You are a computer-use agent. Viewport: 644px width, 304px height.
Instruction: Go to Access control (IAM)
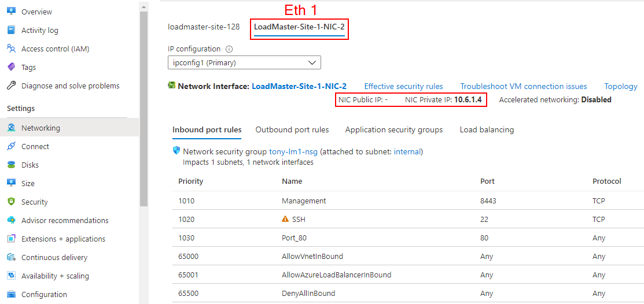pyautogui.click(x=56, y=49)
